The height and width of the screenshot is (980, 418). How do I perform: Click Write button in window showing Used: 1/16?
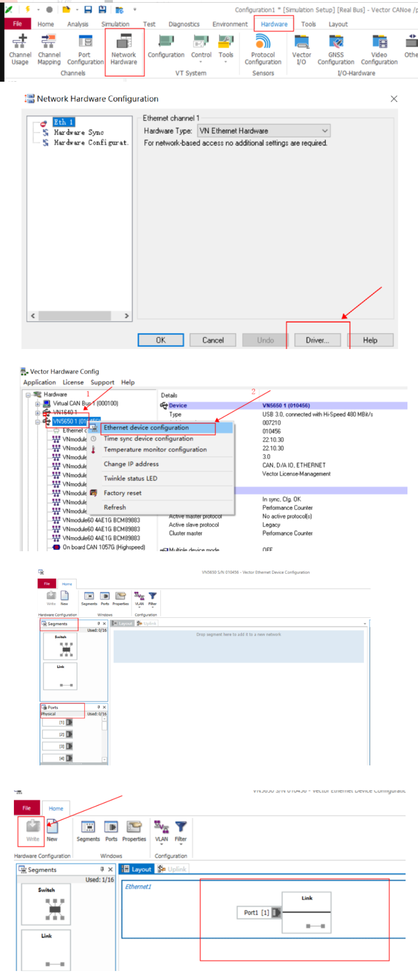point(33,830)
